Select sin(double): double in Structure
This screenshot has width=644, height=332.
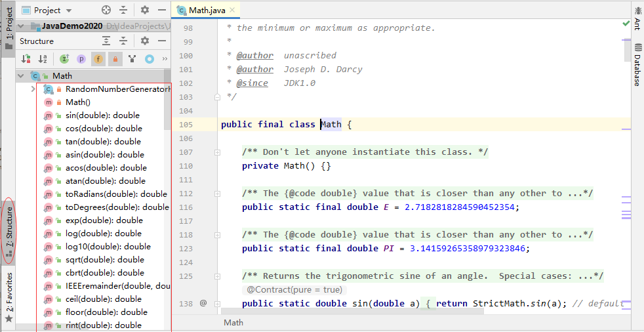[104, 115]
